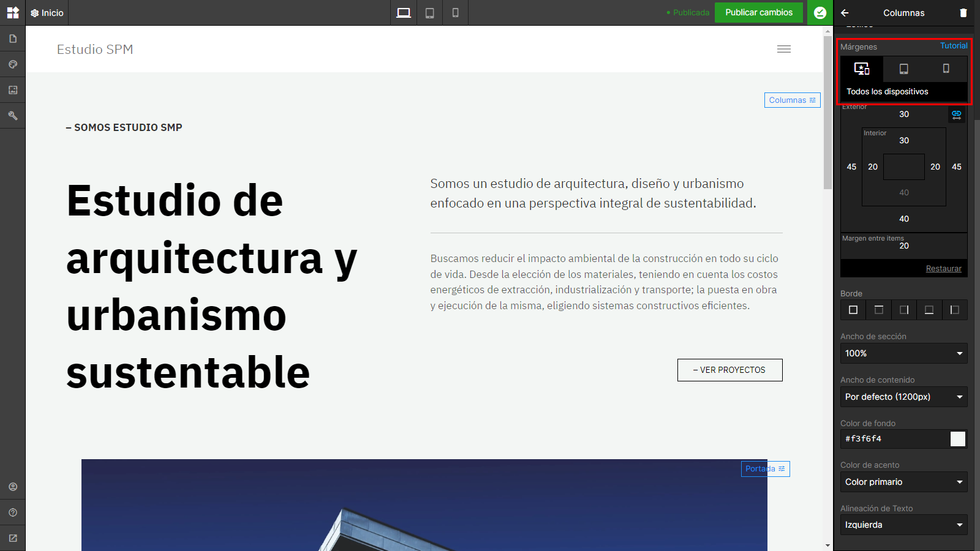Open the Inicio page menu
This screenshot has width=980, height=551.
[47, 13]
